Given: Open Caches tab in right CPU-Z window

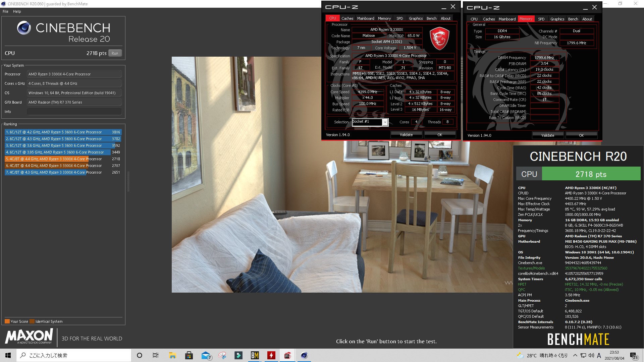Looking at the screenshot, I should click(489, 19).
